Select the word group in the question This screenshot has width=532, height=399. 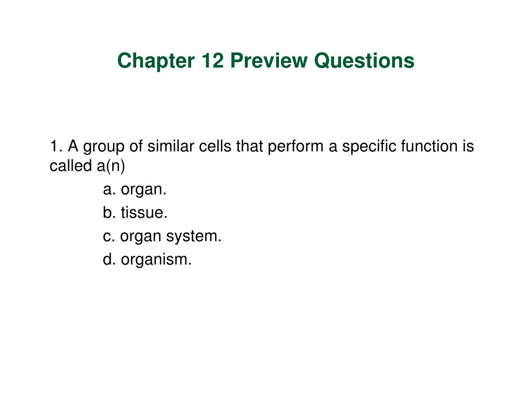tap(104, 148)
